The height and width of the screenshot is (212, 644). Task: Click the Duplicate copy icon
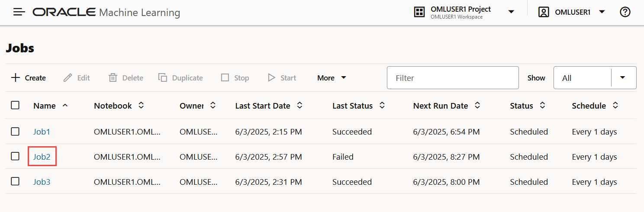[163, 78]
